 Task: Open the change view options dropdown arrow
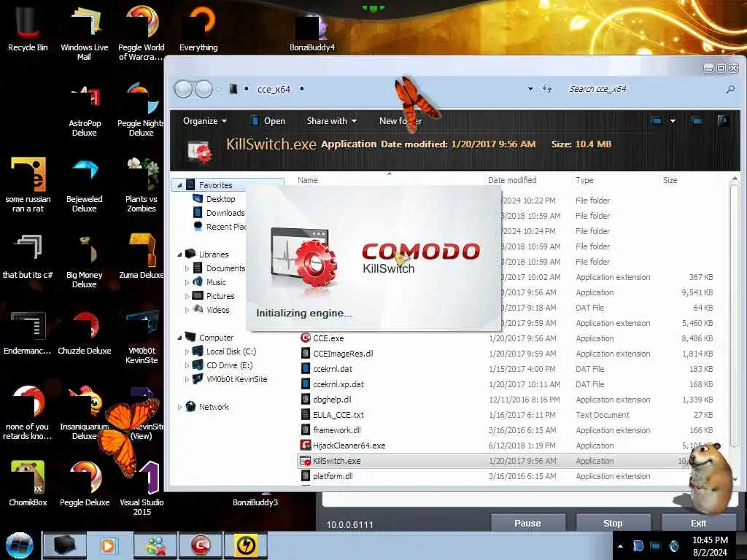(x=673, y=121)
